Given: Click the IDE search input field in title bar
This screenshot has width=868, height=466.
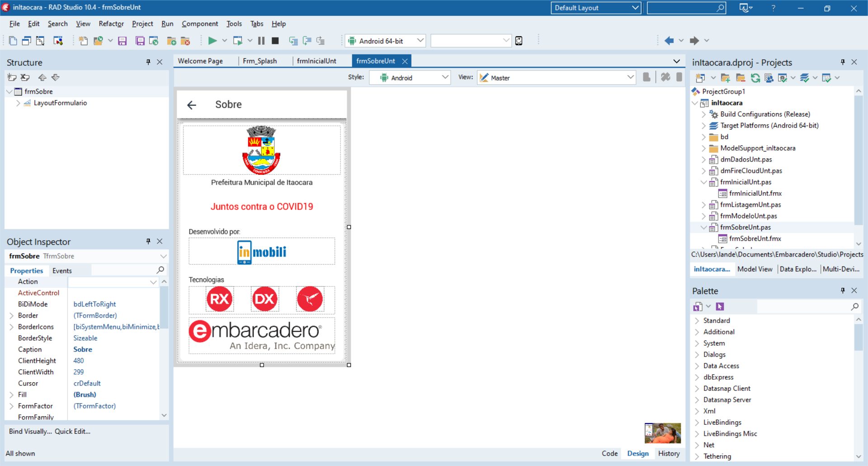Looking at the screenshot, I should (x=686, y=8).
